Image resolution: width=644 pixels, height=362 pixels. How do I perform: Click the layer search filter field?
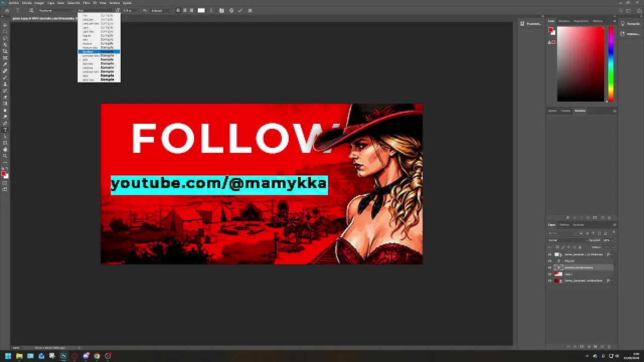(x=562, y=233)
